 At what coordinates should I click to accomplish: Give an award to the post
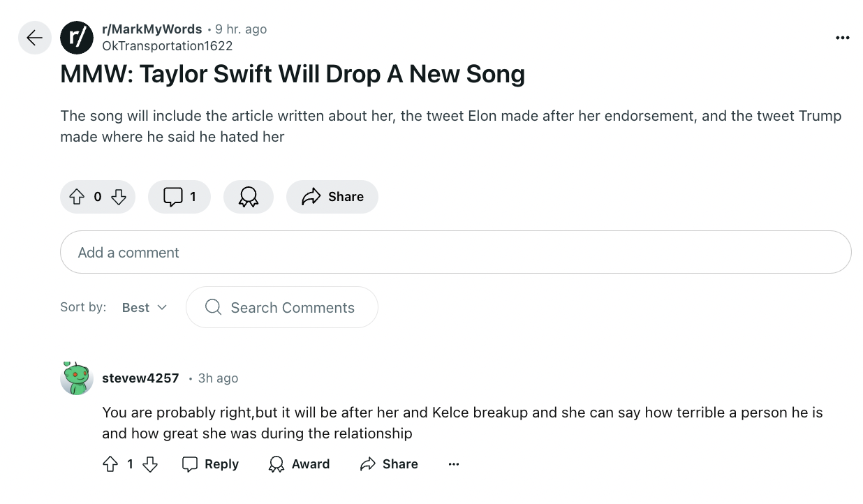(249, 197)
